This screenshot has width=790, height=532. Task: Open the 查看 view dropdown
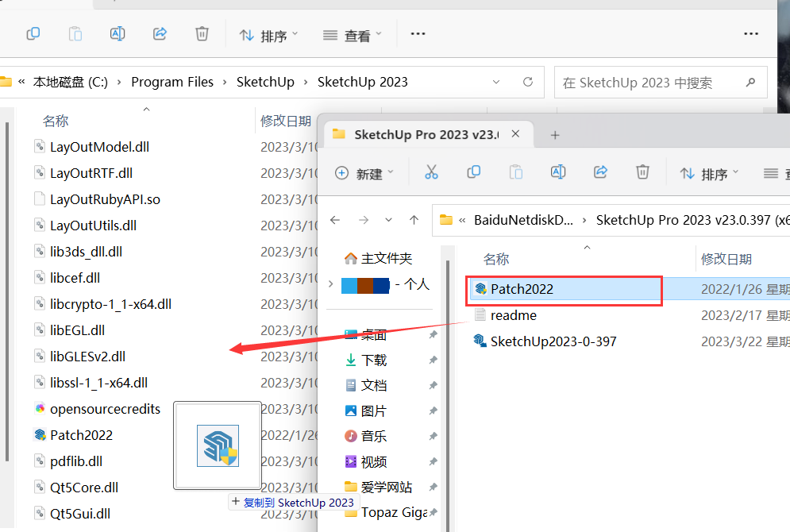point(353,35)
